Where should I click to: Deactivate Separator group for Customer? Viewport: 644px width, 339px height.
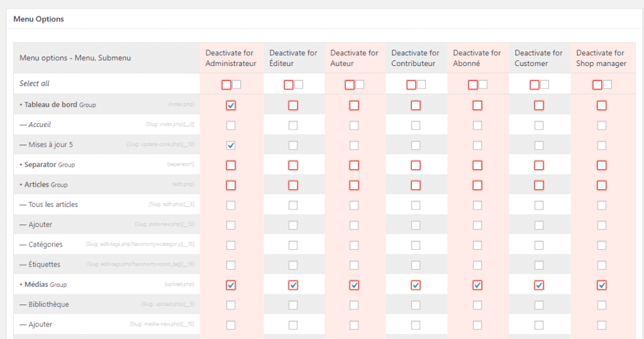click(539, 165)
